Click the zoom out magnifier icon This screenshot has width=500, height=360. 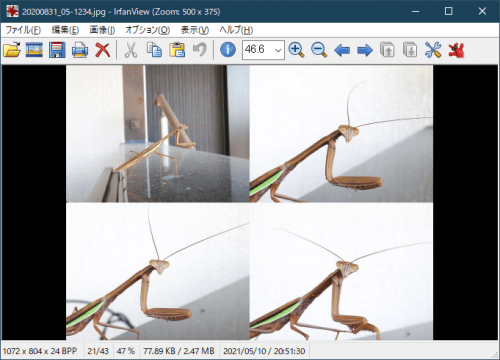click(x=319, y=50)
